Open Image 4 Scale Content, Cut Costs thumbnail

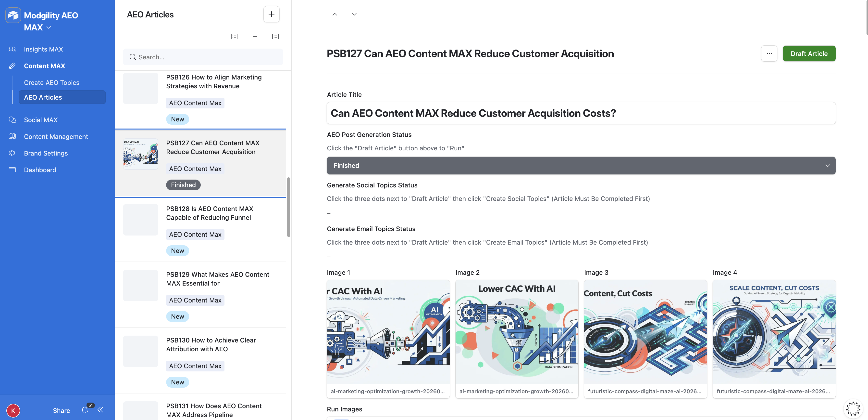774,332
